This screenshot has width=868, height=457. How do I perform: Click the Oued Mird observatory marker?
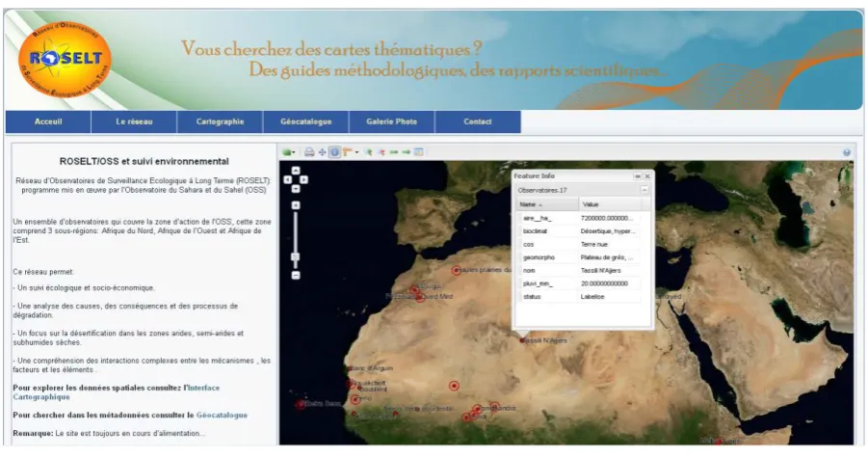coord(420,298)
